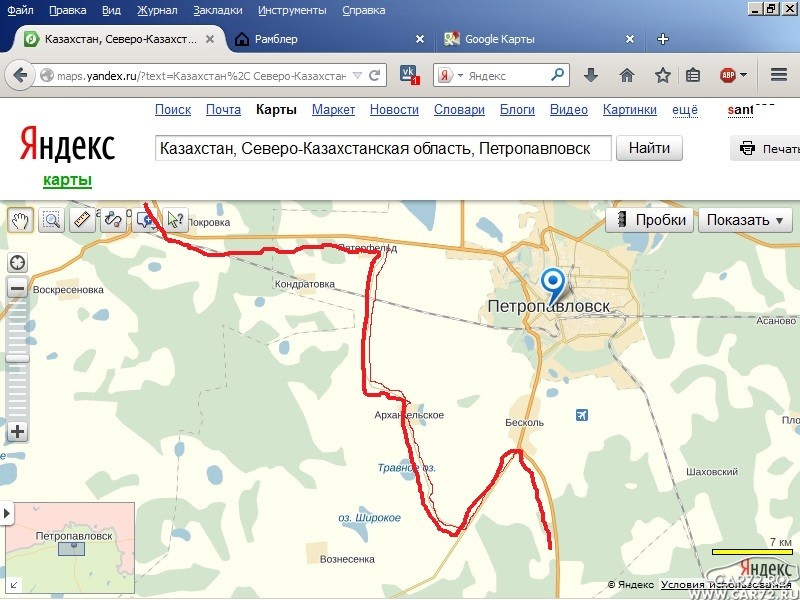Expand the Показать dropdown
The height and width of the screenshot is (600, 800).
click(x=745, y=220)
